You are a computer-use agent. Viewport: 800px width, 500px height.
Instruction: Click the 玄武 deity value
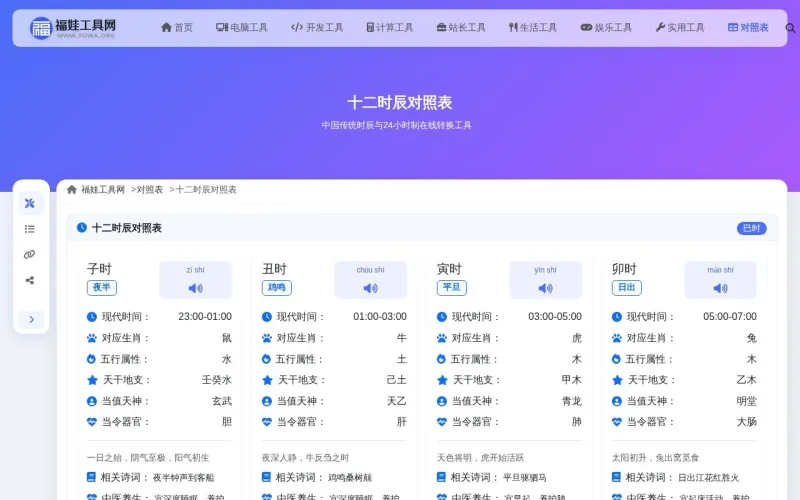pyautogui.click(x=222, y=402)
